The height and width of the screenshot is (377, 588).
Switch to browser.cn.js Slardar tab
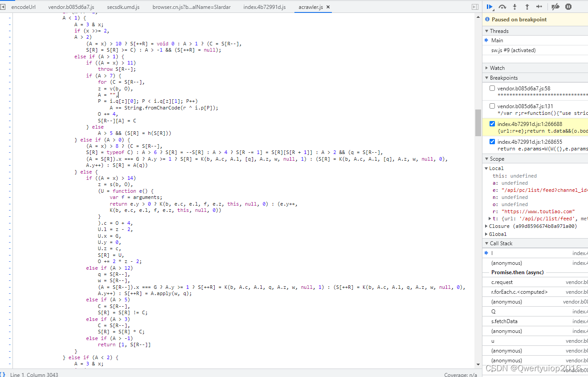tap(192, 8)
